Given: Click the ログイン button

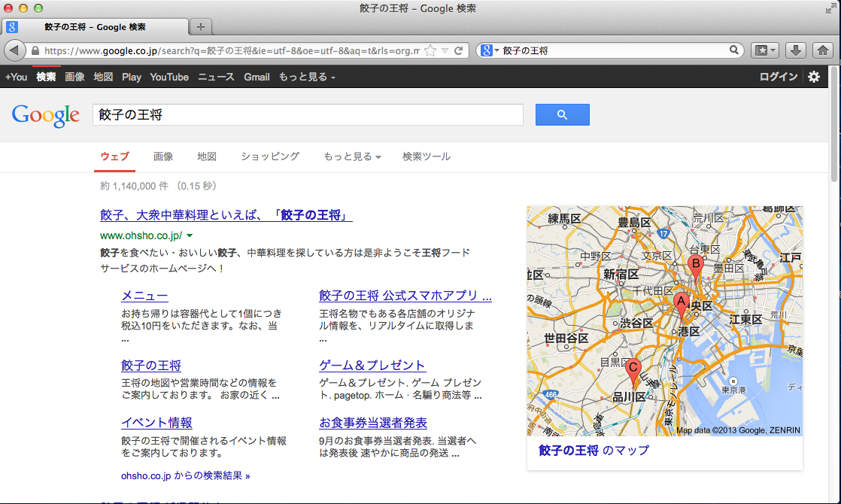Looking at the screenshot, I should pos(779,77).
